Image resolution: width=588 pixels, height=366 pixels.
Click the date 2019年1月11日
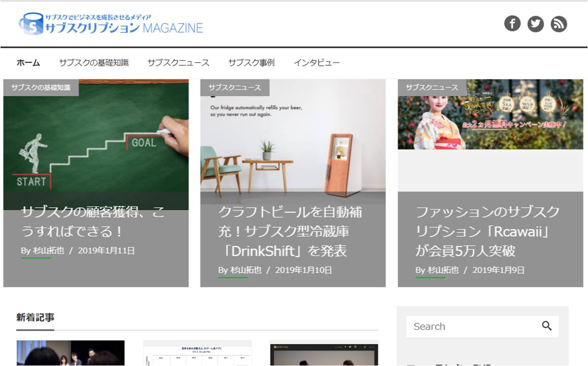[x=106, y=250]
